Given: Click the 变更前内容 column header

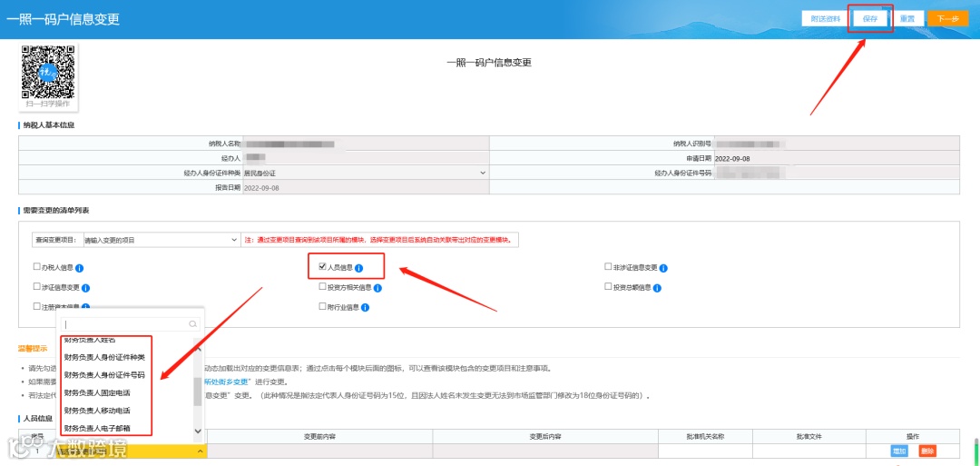Looking at the screenshot, I should point(319,436).
